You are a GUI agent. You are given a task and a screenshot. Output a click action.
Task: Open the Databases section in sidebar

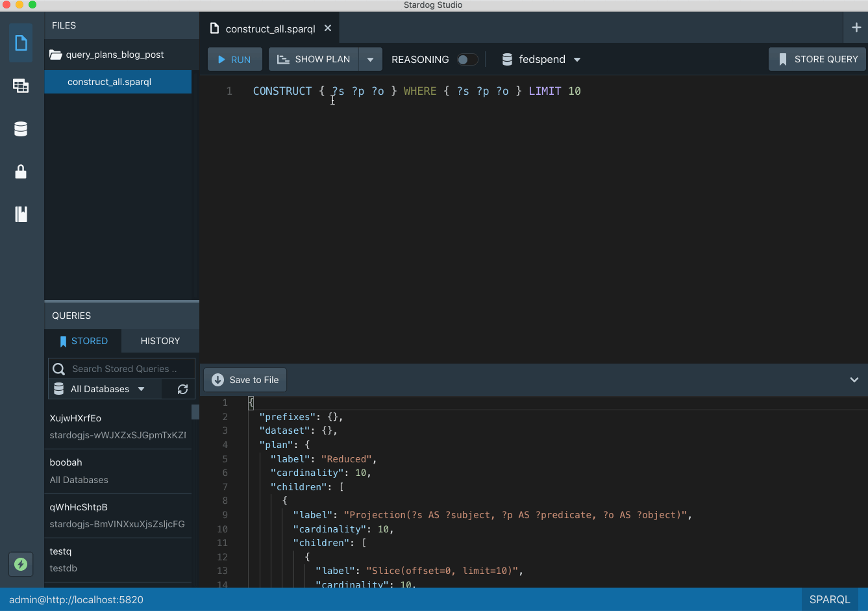pyautogui.click(x=21, y=129)
